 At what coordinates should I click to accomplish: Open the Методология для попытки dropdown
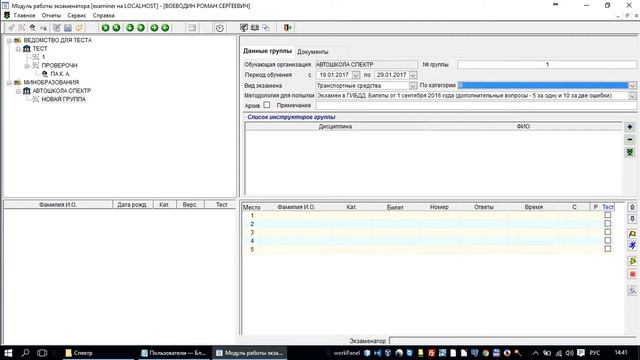tap(632, 96)
